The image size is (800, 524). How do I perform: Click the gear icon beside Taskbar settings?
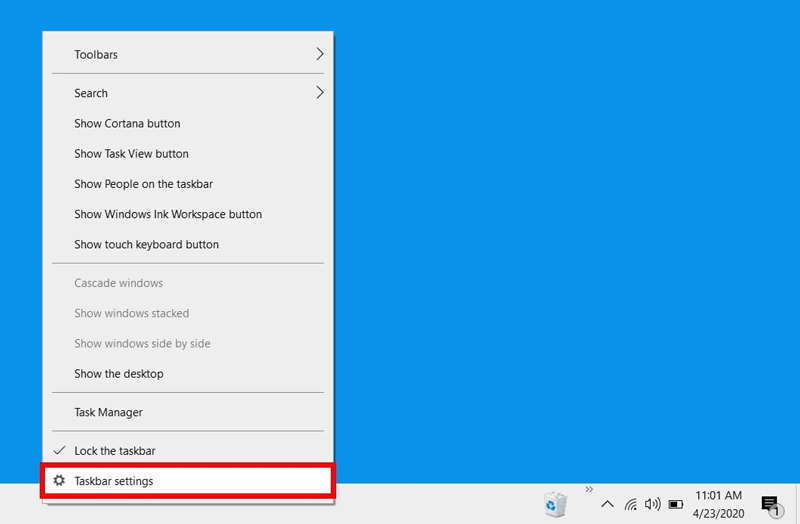tap(59, 481)
